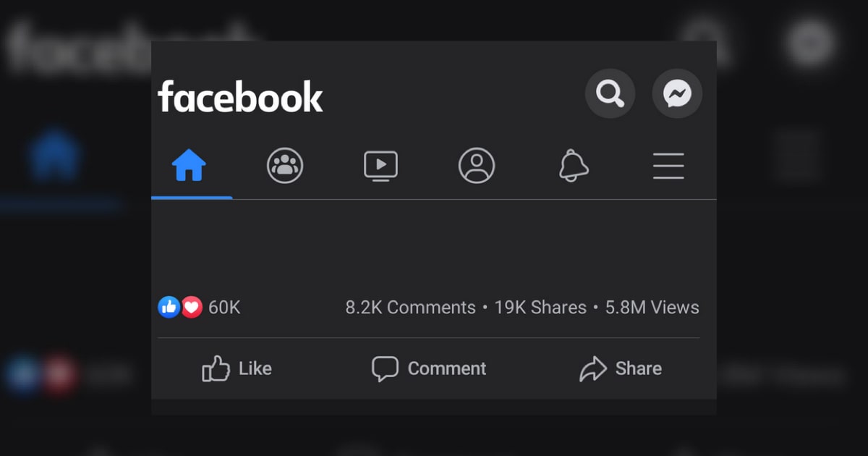
Task: Go to the Home feed tab
Action: point(190,166)
